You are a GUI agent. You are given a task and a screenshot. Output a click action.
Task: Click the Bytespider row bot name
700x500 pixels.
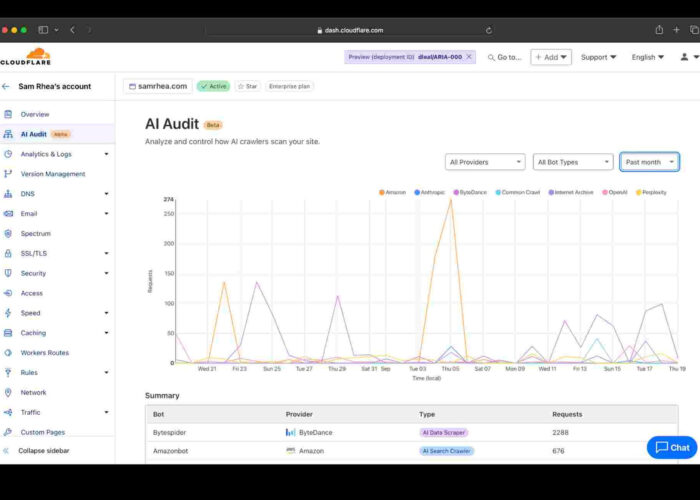pyautogui.click(x=169, y=432)
